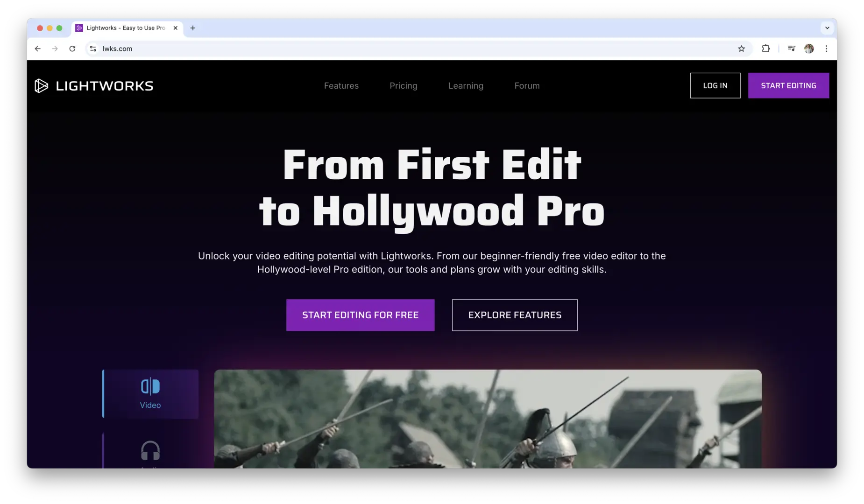Click the EXPLORE FEATURES button

(515, 315)
